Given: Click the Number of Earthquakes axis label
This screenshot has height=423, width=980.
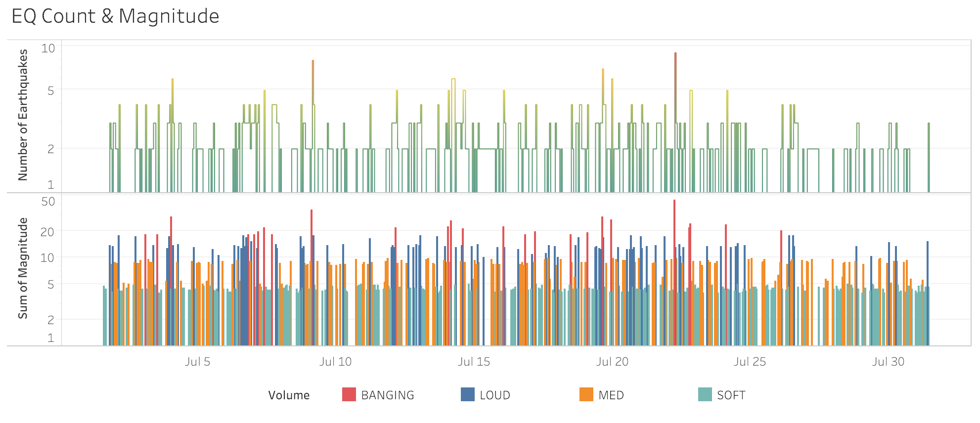Looking at the screenshot, I should tap(23, 115).
